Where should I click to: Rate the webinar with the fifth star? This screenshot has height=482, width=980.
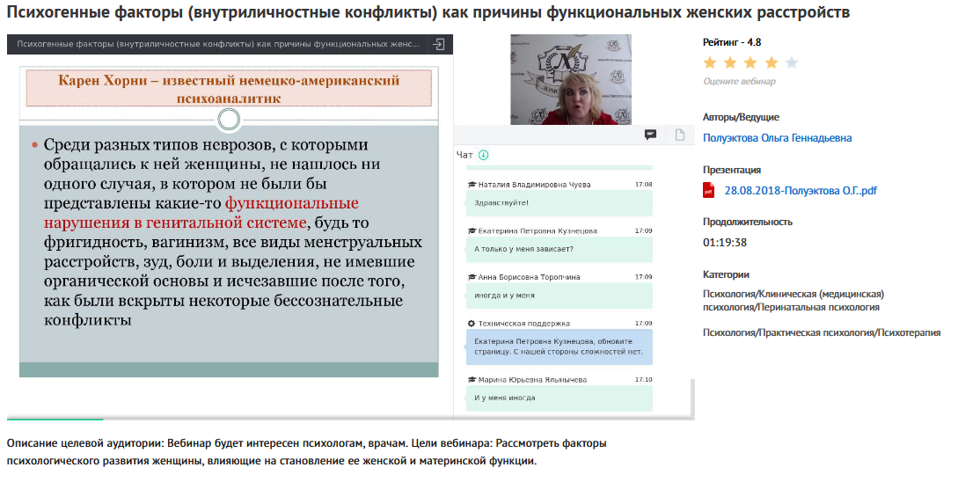[791, 62]
